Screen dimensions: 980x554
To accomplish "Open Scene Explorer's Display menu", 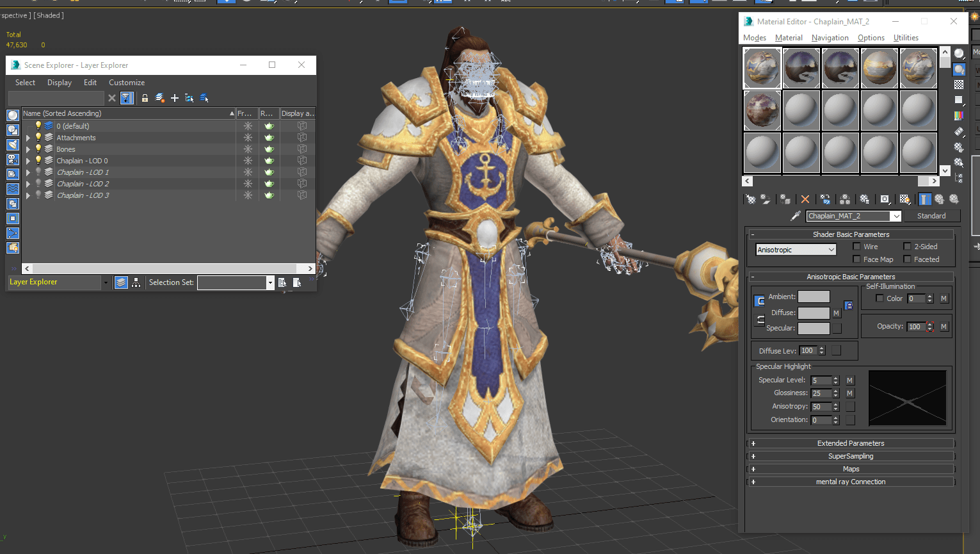I will point(60,83).
